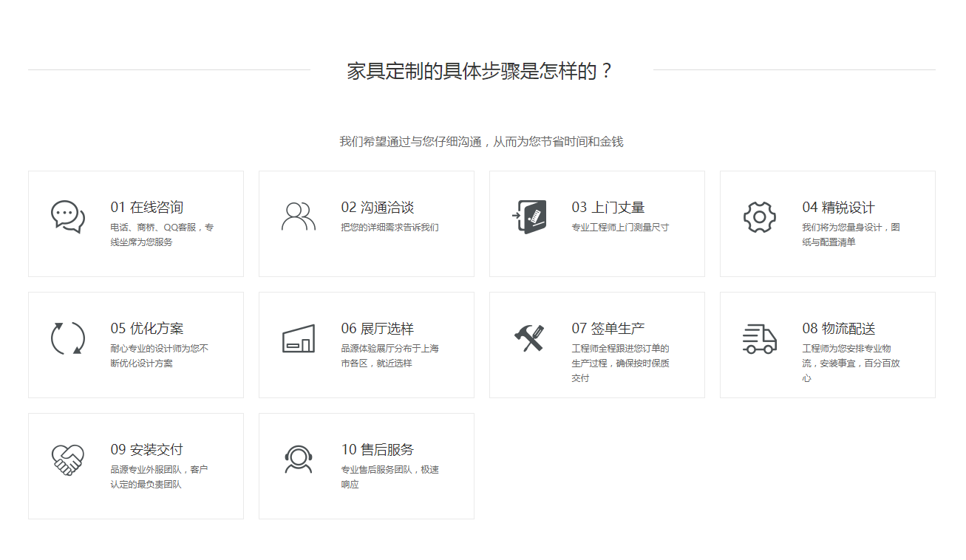Click the chat bubble icon for 在线咨询
This screenshot has height=560, width=966.
68,217
